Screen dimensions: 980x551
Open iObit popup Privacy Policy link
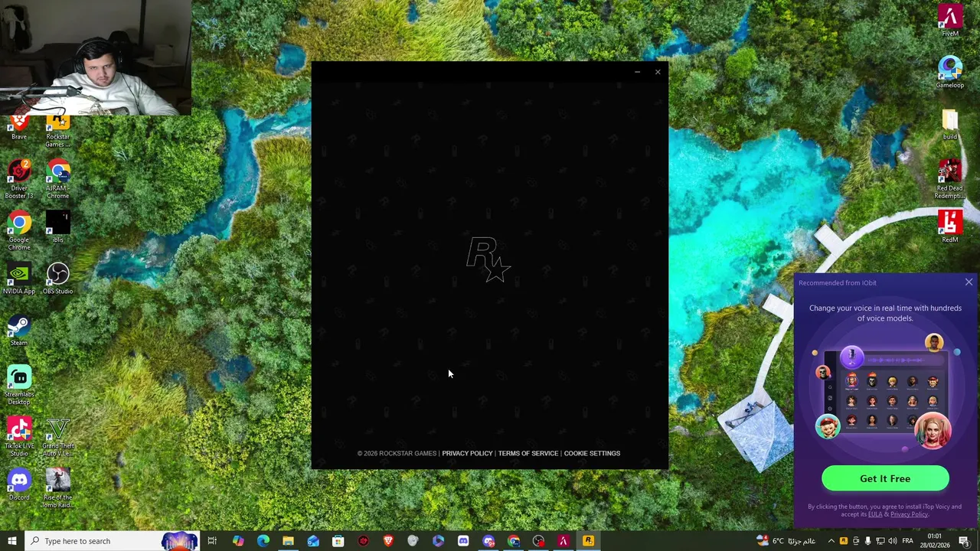click(910, 514)
